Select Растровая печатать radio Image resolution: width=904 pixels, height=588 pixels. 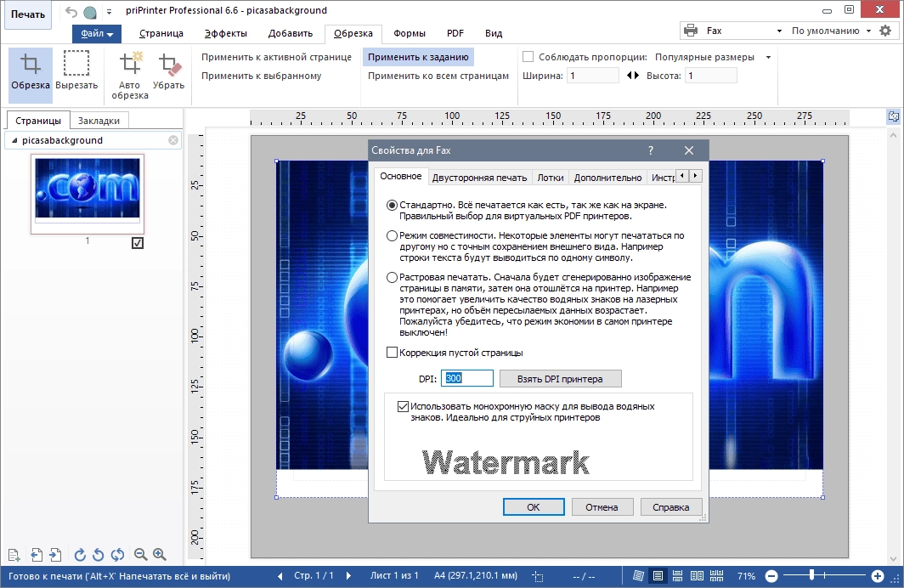click(392, 277)
